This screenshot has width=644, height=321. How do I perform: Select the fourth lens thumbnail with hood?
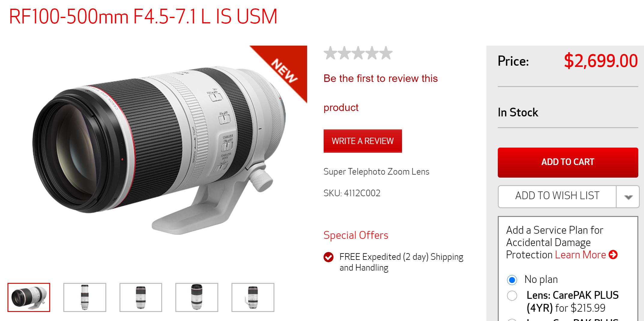(197, 297)
